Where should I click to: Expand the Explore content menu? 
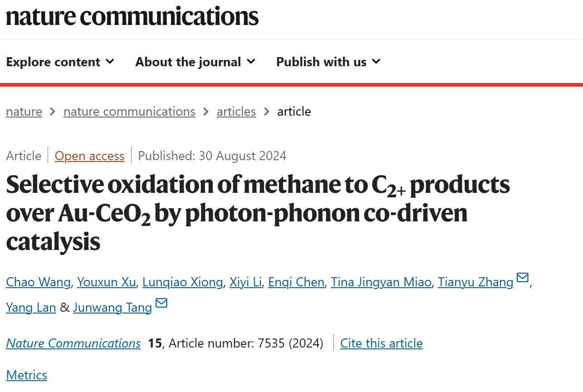click(x=60, y=62)
